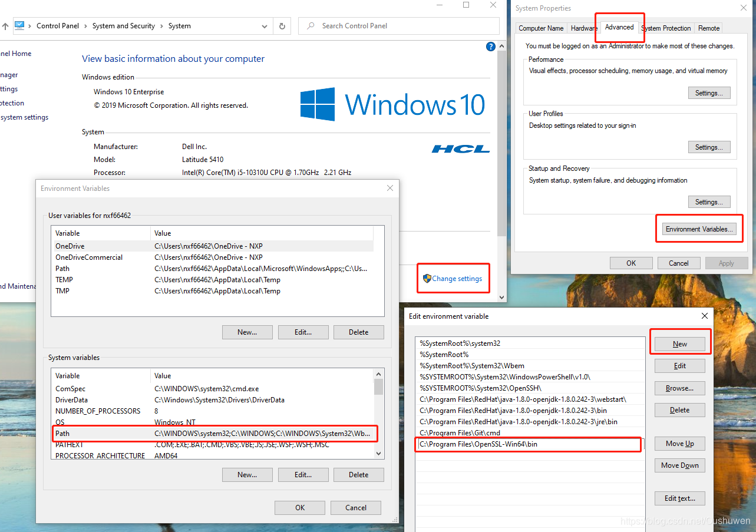Viewport: 756px width, 532px height.
Task: Click Delete in path editor
Action: pyautogui.click(x=680, y=410)
